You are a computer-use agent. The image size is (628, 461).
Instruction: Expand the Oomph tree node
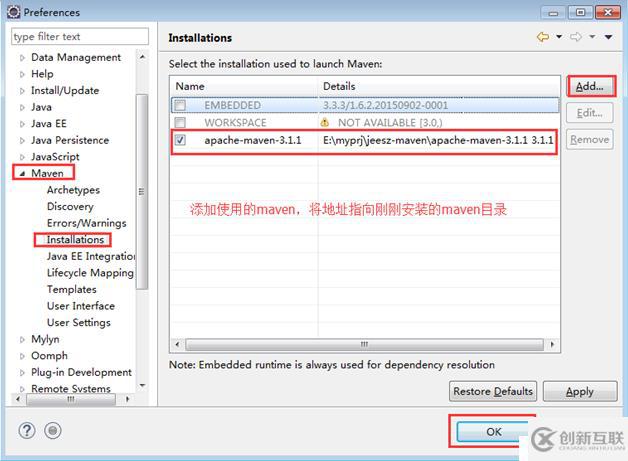(x=22, y=356)
